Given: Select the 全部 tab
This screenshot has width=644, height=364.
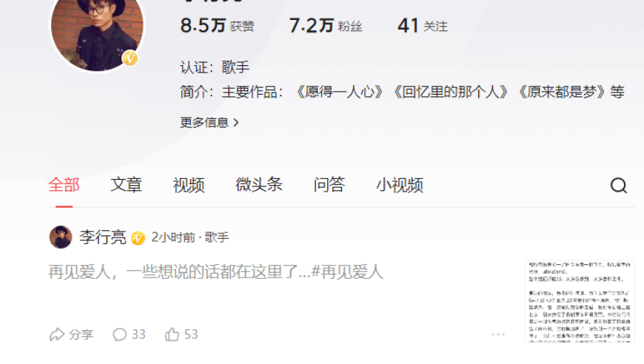Looking at the screenshot, I should click(64, 185).
